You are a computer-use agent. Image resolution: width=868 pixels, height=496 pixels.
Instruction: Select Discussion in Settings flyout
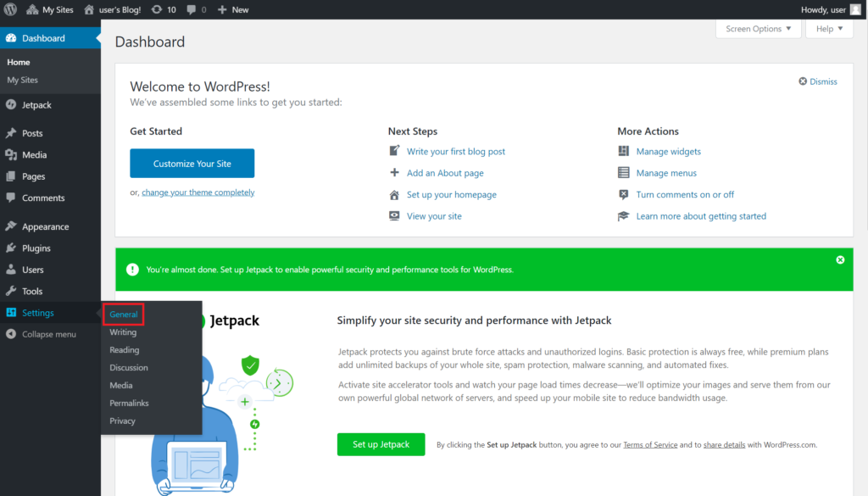(x=129, y=368)
